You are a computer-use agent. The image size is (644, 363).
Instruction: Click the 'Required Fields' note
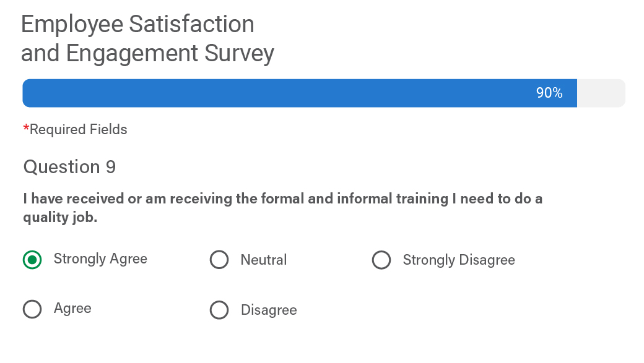(79, 130)
